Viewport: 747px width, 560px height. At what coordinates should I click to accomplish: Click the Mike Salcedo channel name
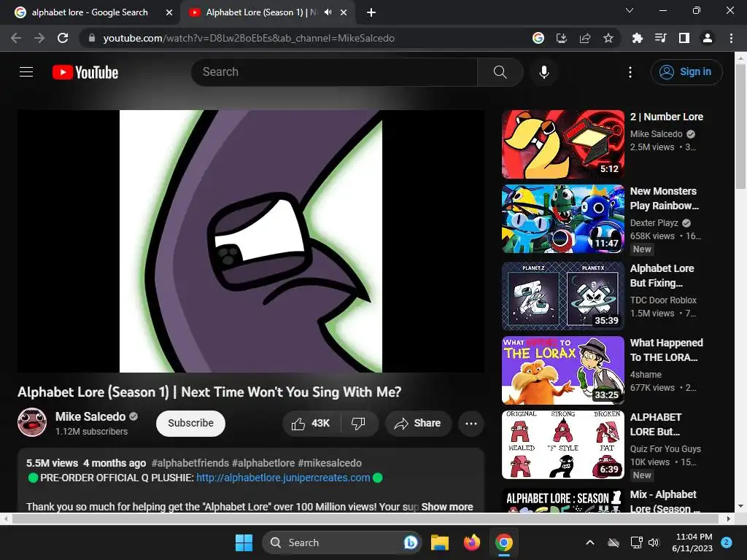90,416
